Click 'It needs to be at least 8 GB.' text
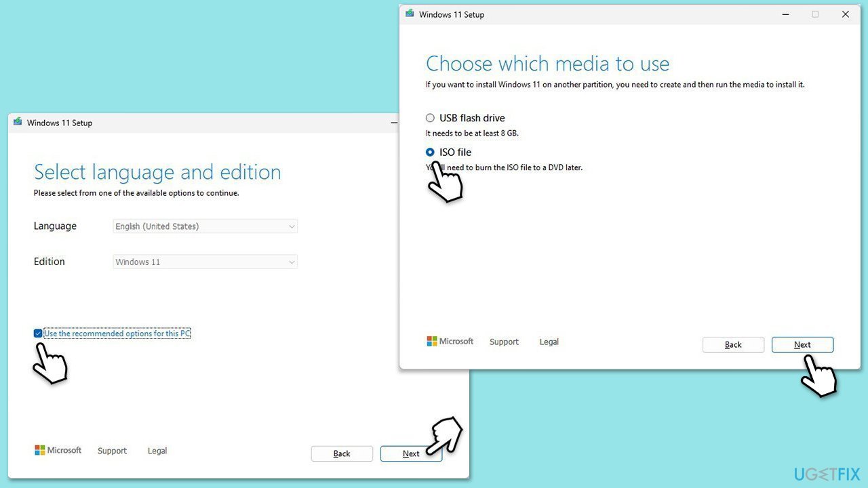Viewport: 868px width, 488px height. pos(472,134)
